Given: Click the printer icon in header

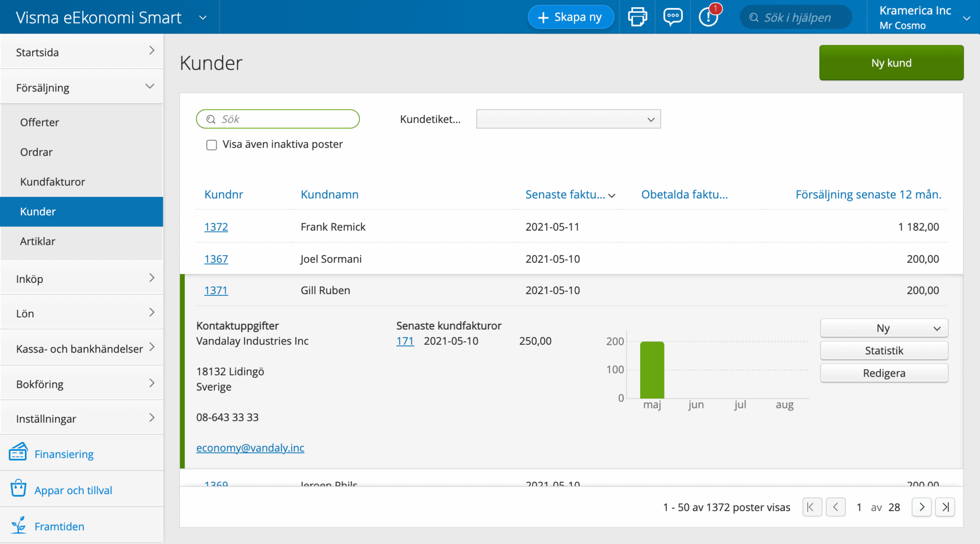Looking at the screenshot, I should [637, 17].
